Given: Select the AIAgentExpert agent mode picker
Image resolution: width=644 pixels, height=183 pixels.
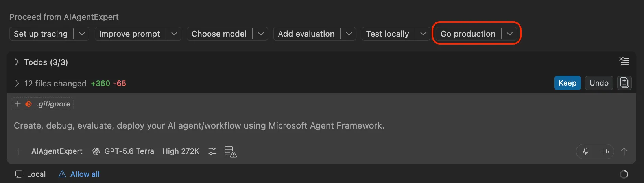Looking at the screenshot, I should click(57, 151).
